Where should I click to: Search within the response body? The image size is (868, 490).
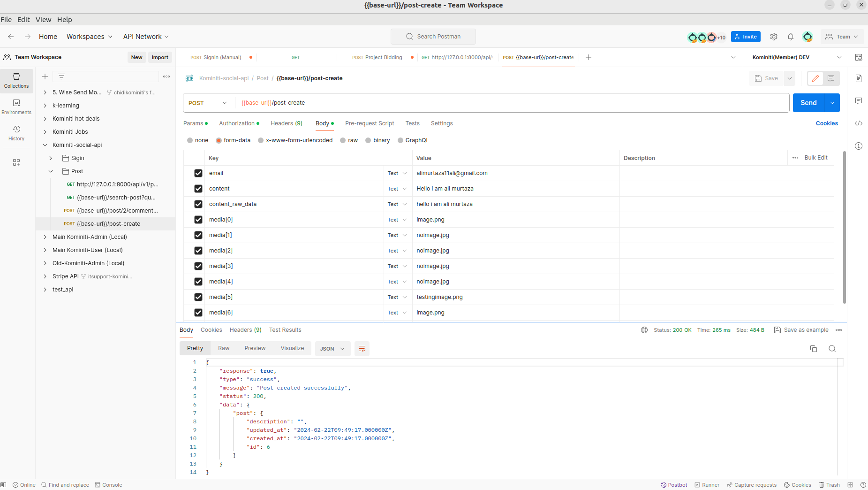point(832,349)
